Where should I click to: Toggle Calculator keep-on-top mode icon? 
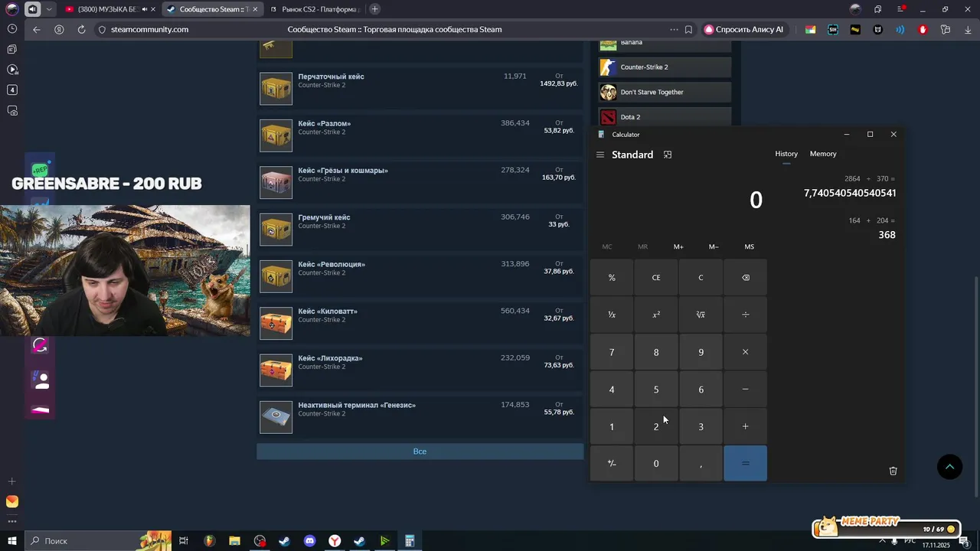coord(668,155)
